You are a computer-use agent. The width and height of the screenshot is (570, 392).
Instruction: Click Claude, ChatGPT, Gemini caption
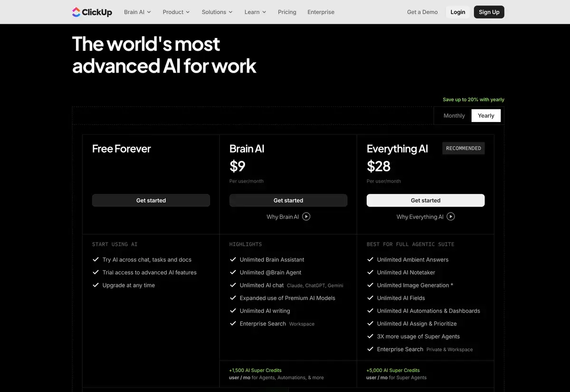(x=315, y=286)
